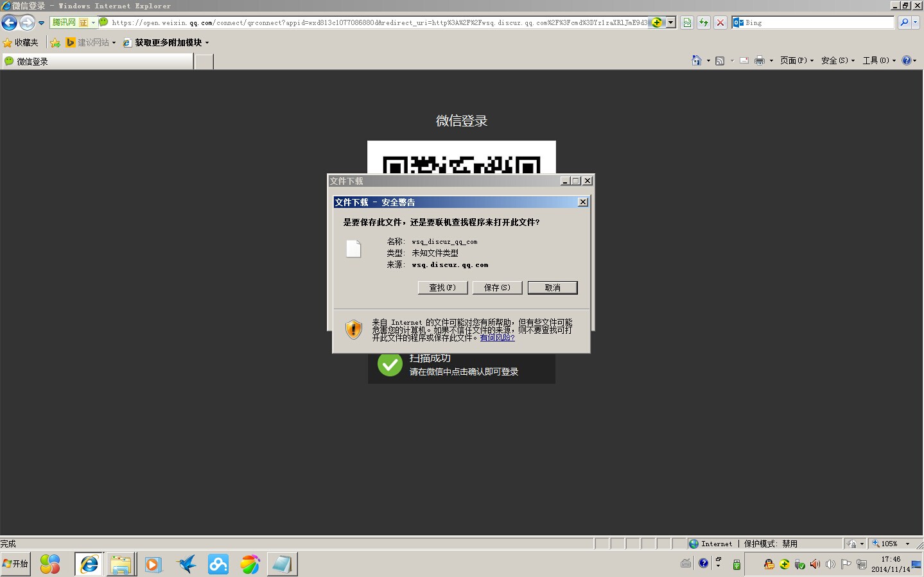
Task: Close the 安全警告 security warning dialog
Action: point(582,202)
